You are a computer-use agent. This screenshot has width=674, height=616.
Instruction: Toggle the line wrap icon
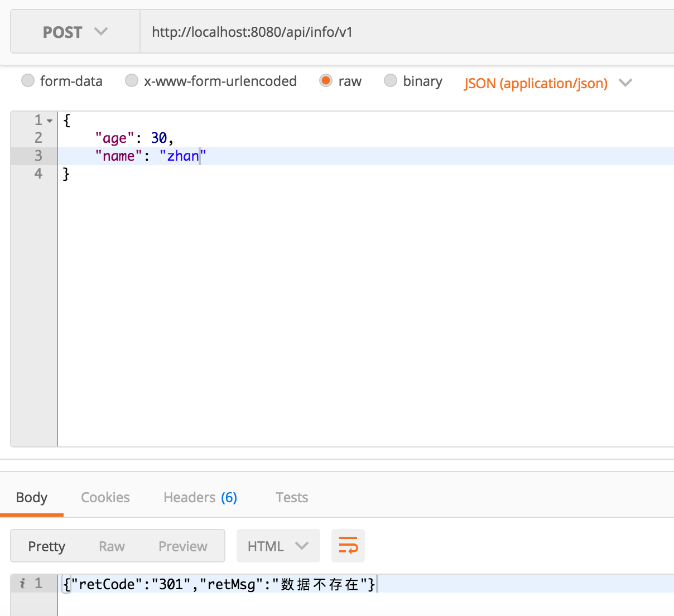tap(348, 546)
